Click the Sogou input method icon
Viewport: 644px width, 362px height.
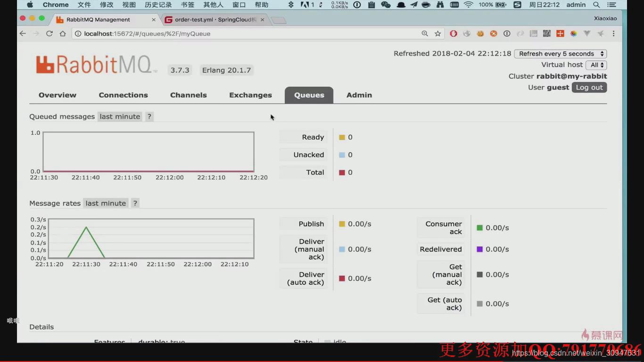[x=517, y=5]
